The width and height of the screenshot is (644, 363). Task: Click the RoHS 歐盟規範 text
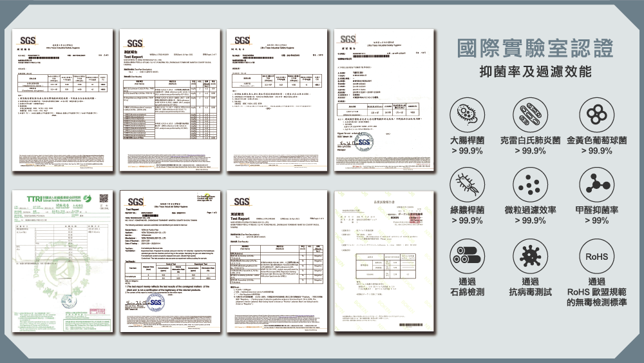(597, 292)
